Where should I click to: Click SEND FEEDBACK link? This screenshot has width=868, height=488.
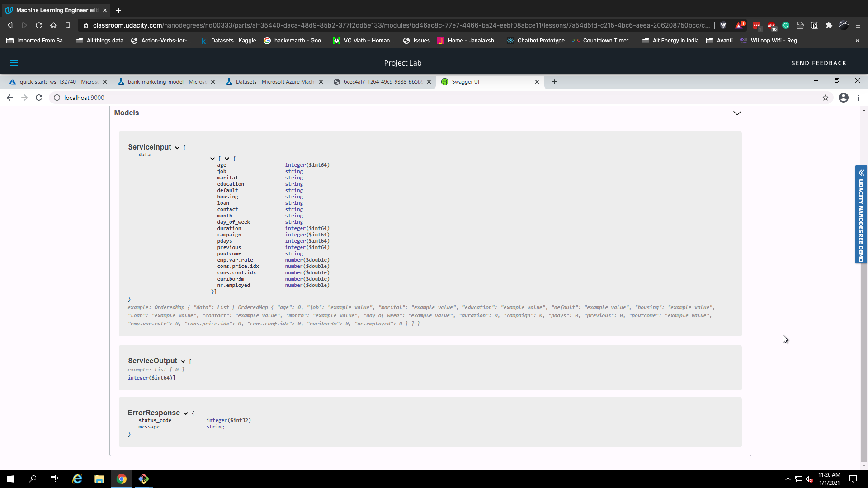coord(819,63)
